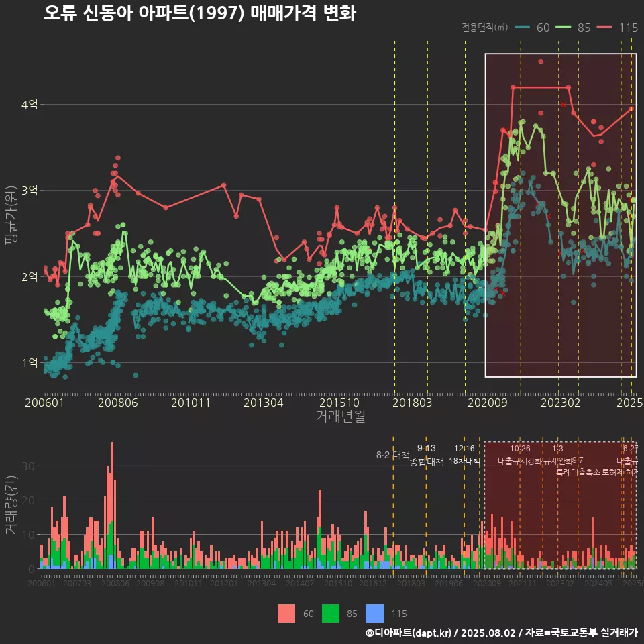Click the 4억 label on price axis
Image resolution: width=644 pixels, height=644 pixels.
[30, 105]
